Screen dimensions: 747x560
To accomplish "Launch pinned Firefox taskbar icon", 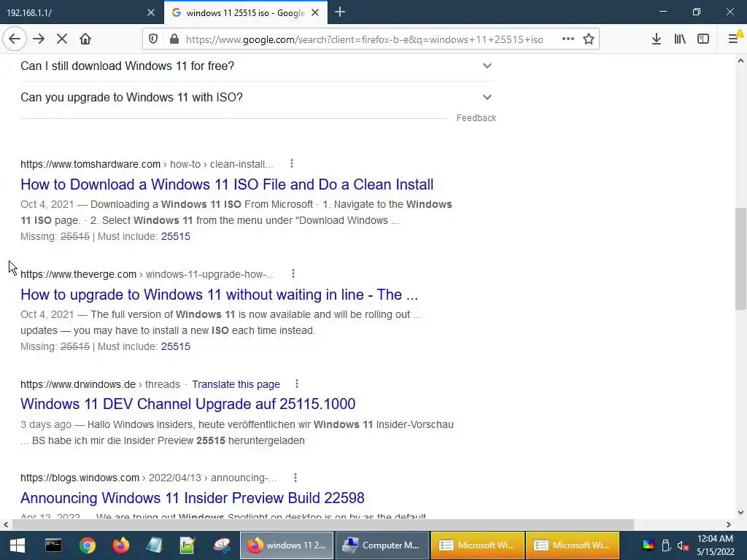I will coord(121,545).
